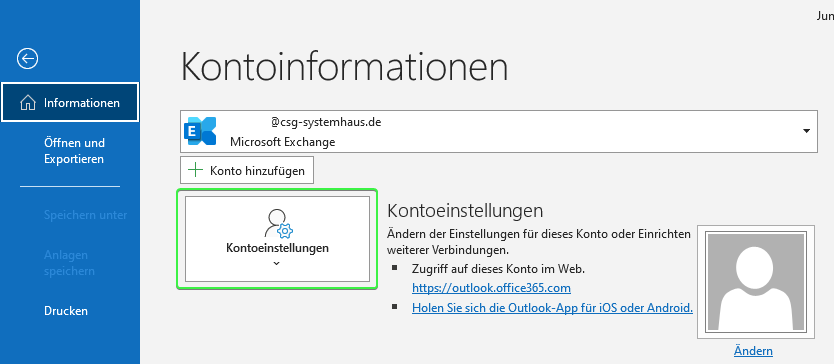Follow the Outlook-App für iOS oder Android link
The height and width of the screenshot is (364, 834).
point(552,308)
